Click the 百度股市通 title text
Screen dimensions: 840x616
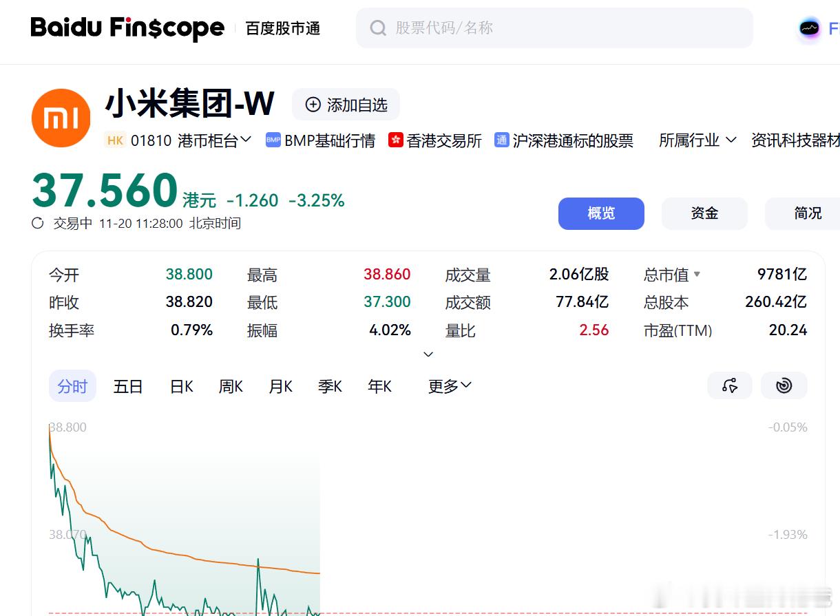click(283, 28)
